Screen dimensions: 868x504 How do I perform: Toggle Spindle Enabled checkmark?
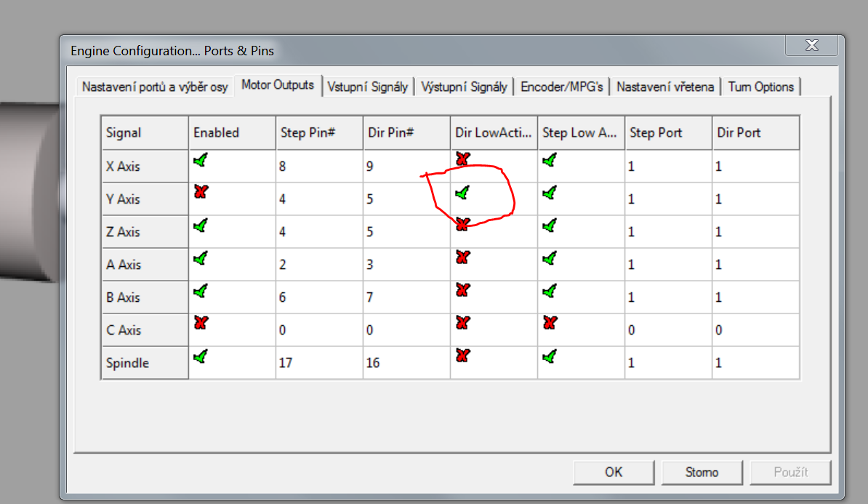coord(200,356)
